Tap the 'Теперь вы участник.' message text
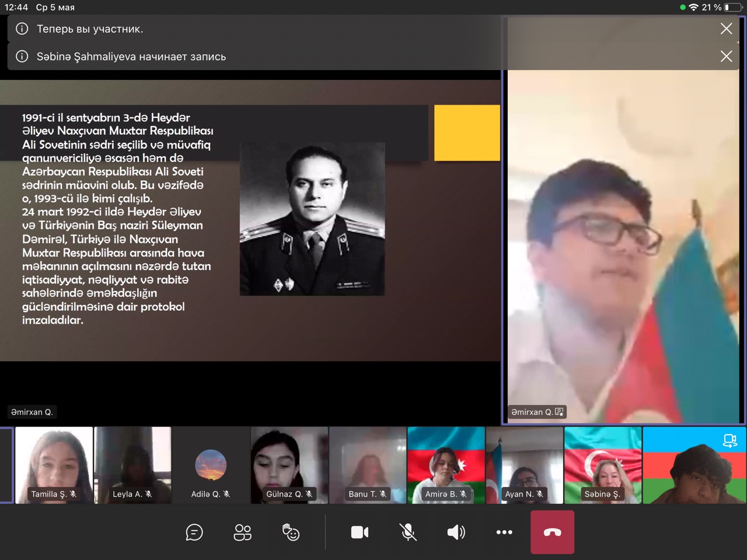The image size is (747, 560). coord(90,29)
